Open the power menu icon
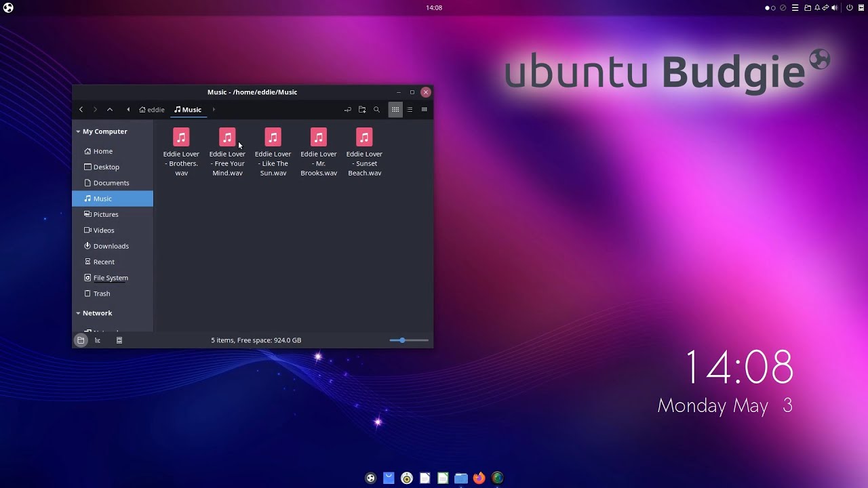The width and height of the screenshot is (868, 488). (x=850, y=8)
